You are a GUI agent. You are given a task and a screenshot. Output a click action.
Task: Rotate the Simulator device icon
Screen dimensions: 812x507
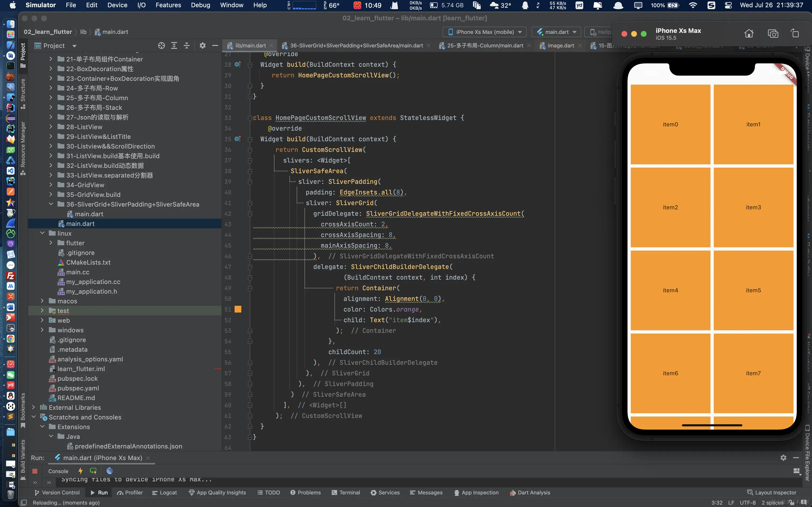coord(795,34)
